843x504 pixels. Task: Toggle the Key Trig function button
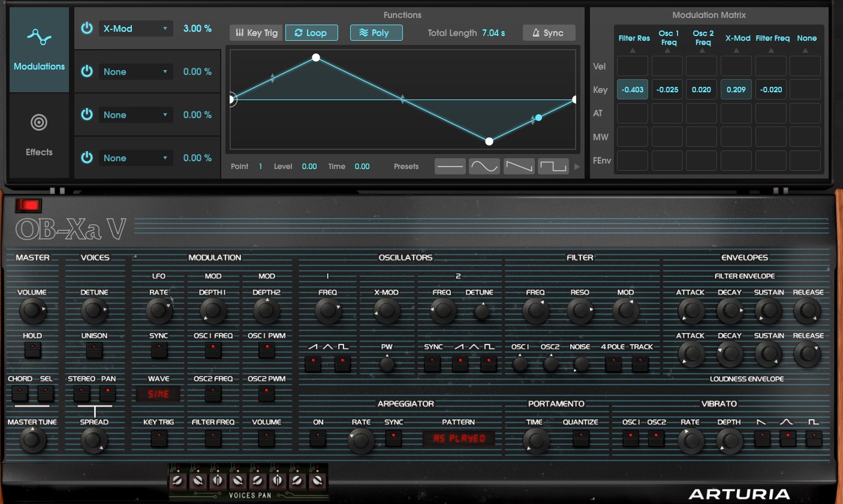click(257, 33)
